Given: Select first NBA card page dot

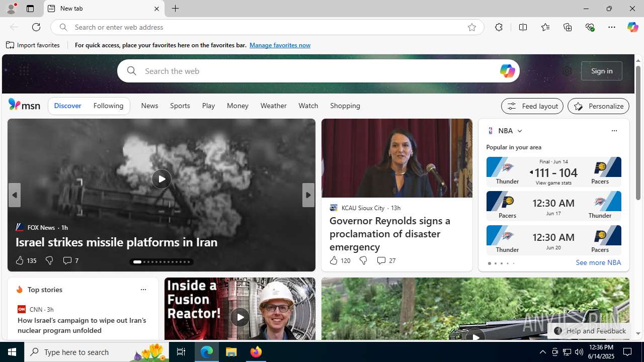Looking at the screenshot, I should click(x=489, y=263).
